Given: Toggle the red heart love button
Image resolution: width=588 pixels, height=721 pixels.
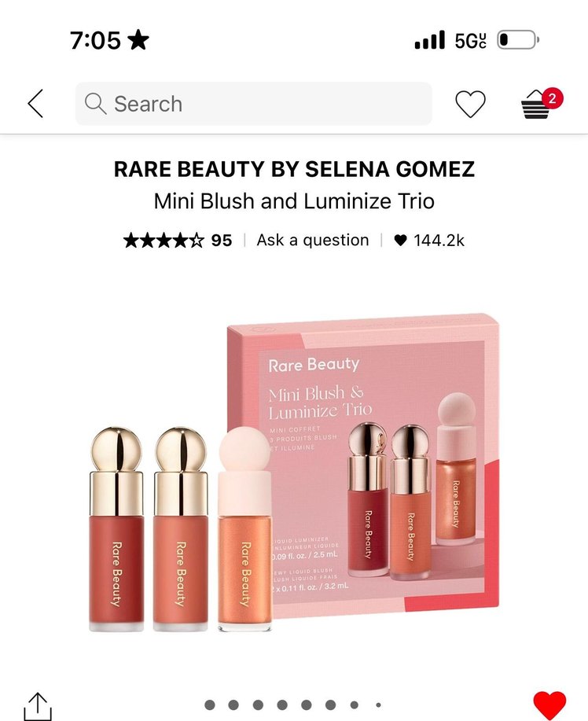Looking at the screenshot, I should [549, 705].
